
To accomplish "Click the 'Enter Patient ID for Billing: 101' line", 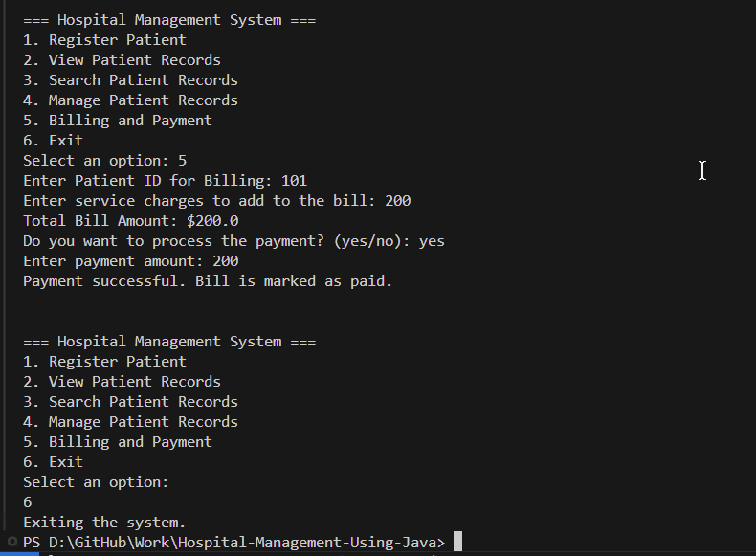I will [165, 181].
